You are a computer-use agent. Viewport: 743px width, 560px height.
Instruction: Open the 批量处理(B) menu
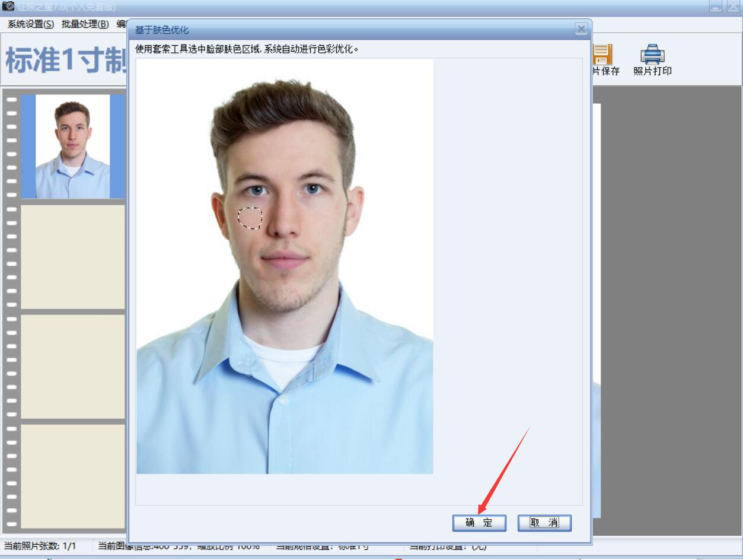click(x=85, y=24)
